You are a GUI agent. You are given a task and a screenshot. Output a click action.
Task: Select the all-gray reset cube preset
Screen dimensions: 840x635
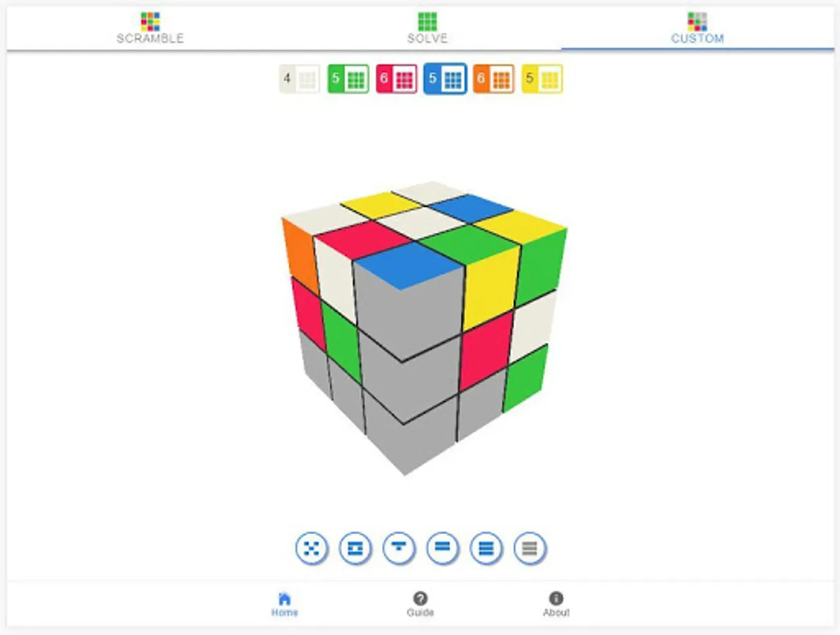(530, 548)
